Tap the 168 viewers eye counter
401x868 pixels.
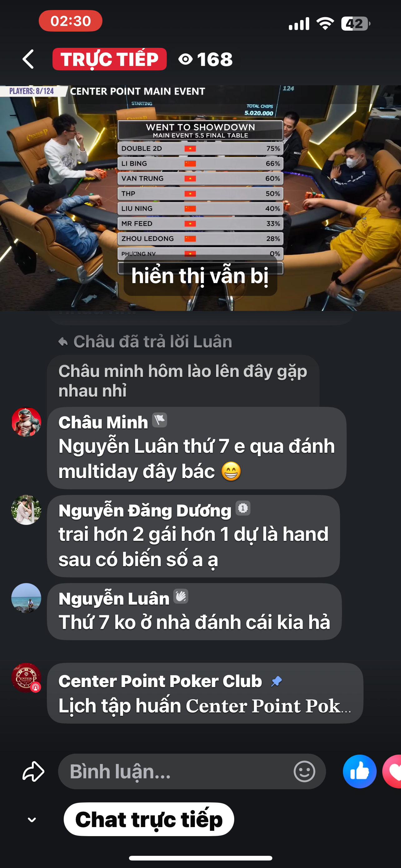point(206,59)
